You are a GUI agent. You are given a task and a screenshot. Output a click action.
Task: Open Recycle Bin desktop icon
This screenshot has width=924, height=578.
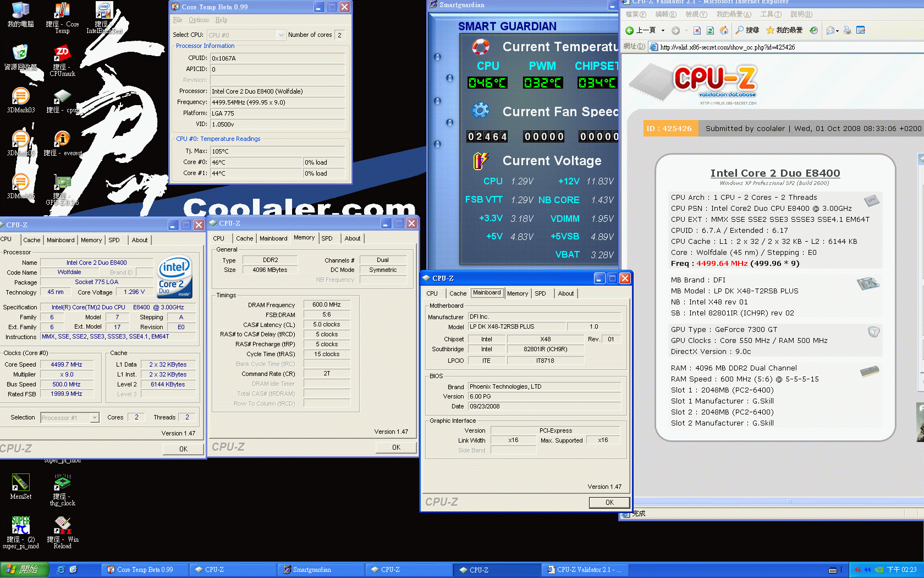(20, 57)
